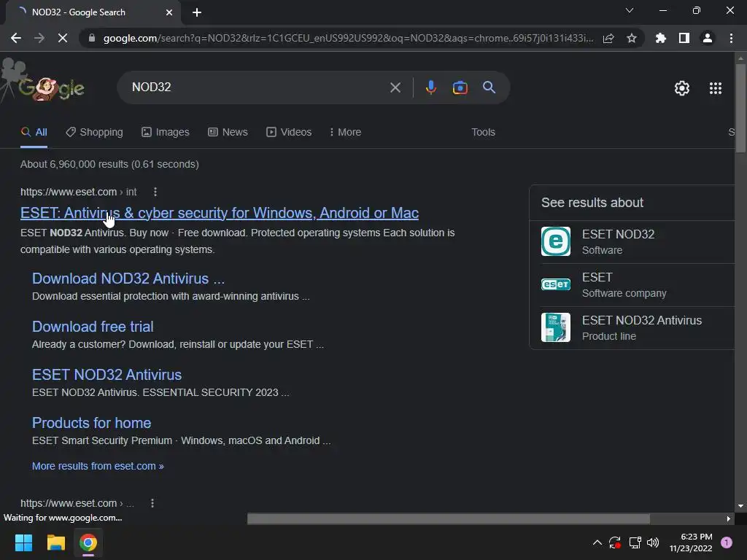Open ESET Antivirus & cyber security result
This screenshot has height=560, width=747.
220,213
